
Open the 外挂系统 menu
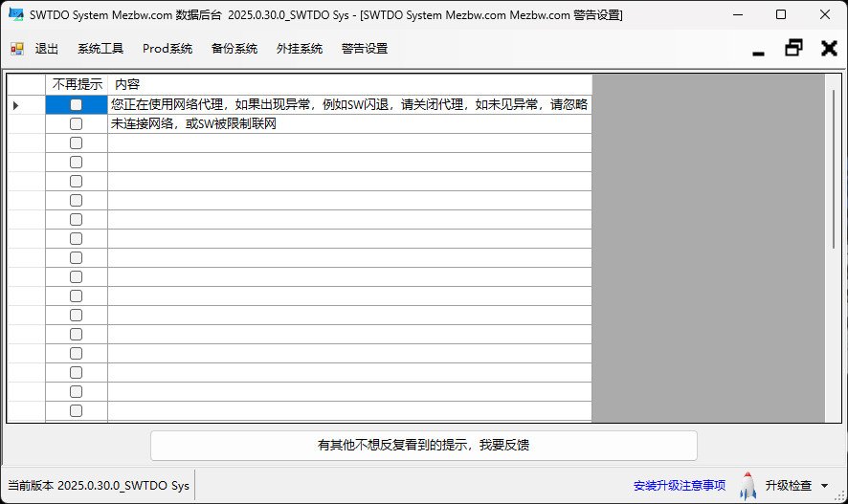click(x=300, y=49)
